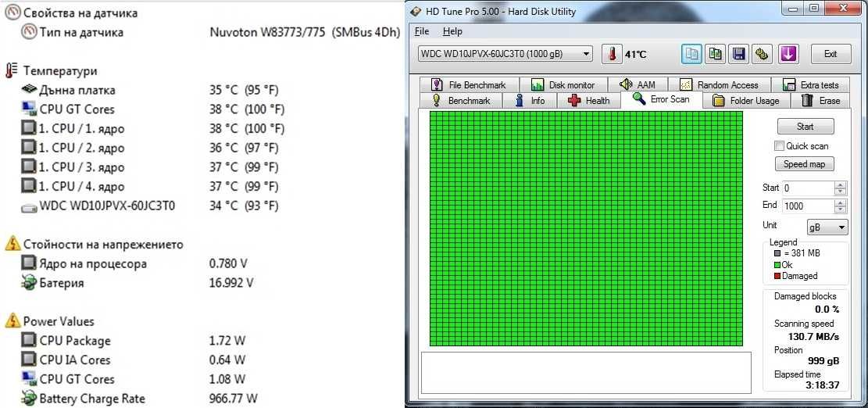The height and width of the screenshot is (408, 868).
Task: Click chip icon beside CPU Package
Action: coord(29,340)
